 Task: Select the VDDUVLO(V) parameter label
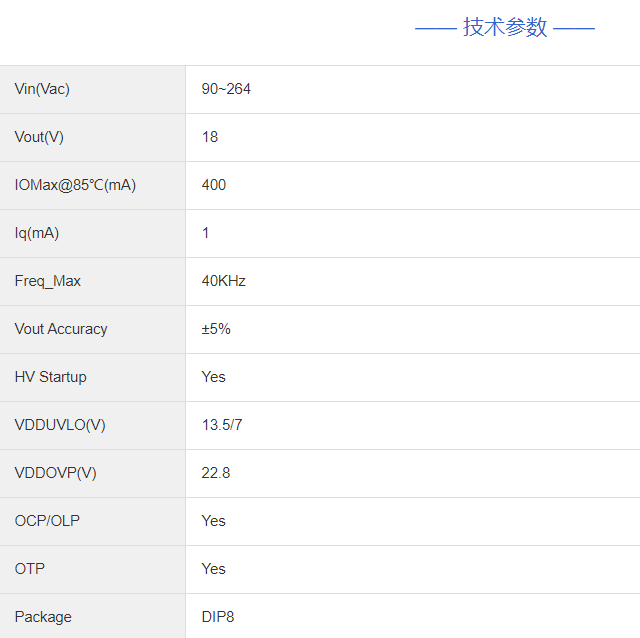[60, 425]
